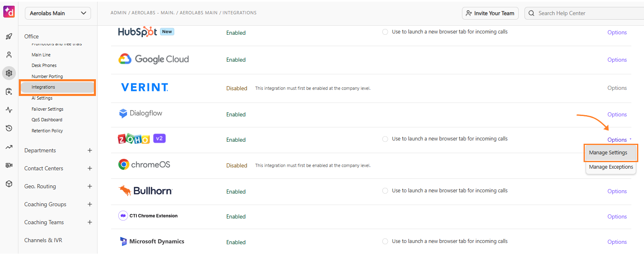Click the Zoho integration logo
Viewport: 644px width, 254px height.
click(134, 139)
